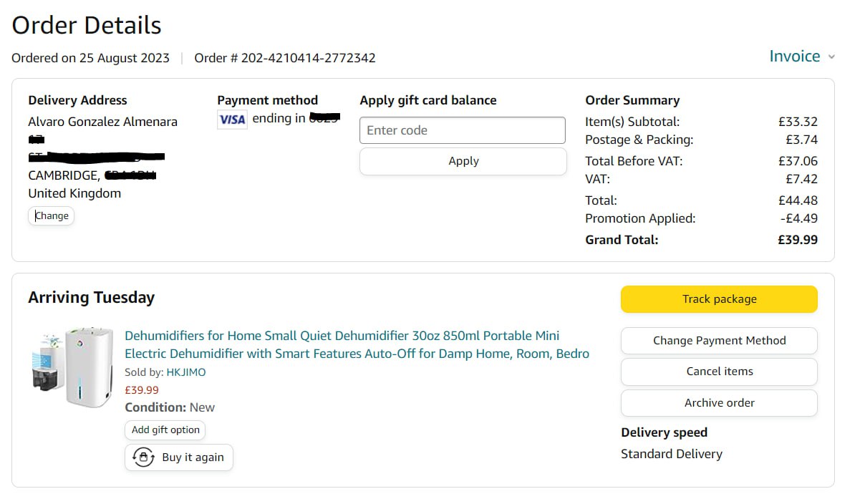Click the order number 202-4210414-2772342
Viewport: 860px width, 504px height.
coord(308,58)
